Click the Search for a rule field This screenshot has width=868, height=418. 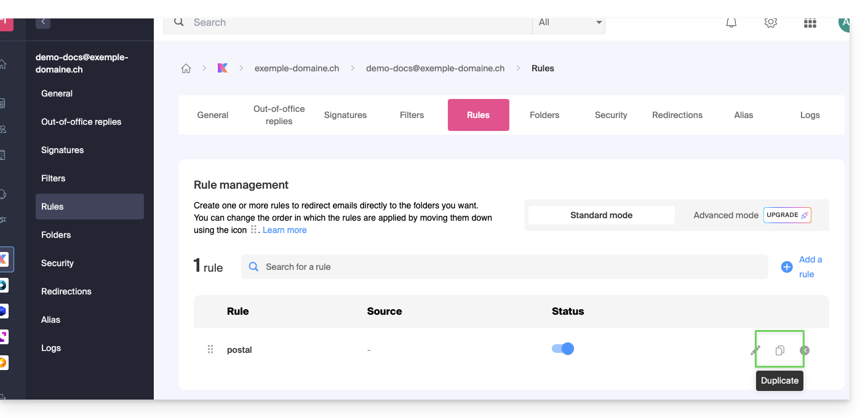[504, 267]
